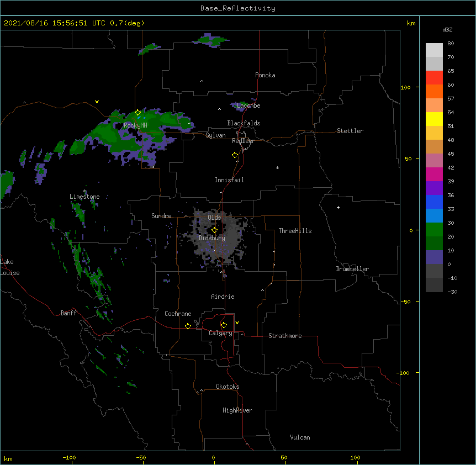Click the Lacombe city label
The image size is (476, 465).
click(x=248, y=105)
